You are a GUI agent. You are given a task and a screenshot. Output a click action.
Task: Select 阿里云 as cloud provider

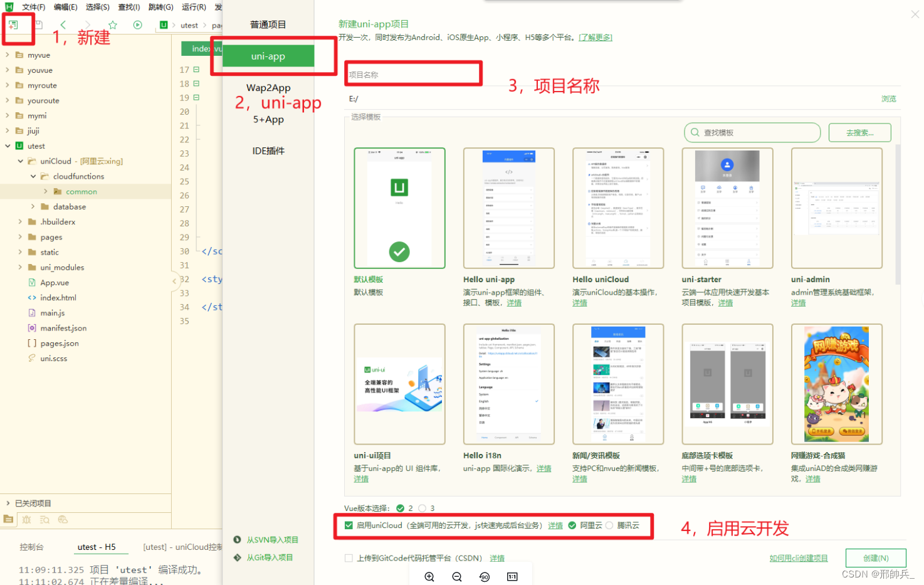tap(572, 525)
